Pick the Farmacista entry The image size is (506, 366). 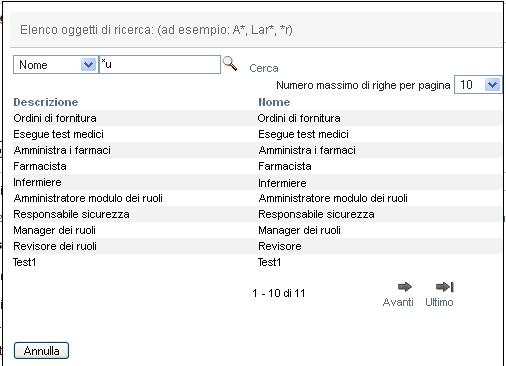(257, 166)
